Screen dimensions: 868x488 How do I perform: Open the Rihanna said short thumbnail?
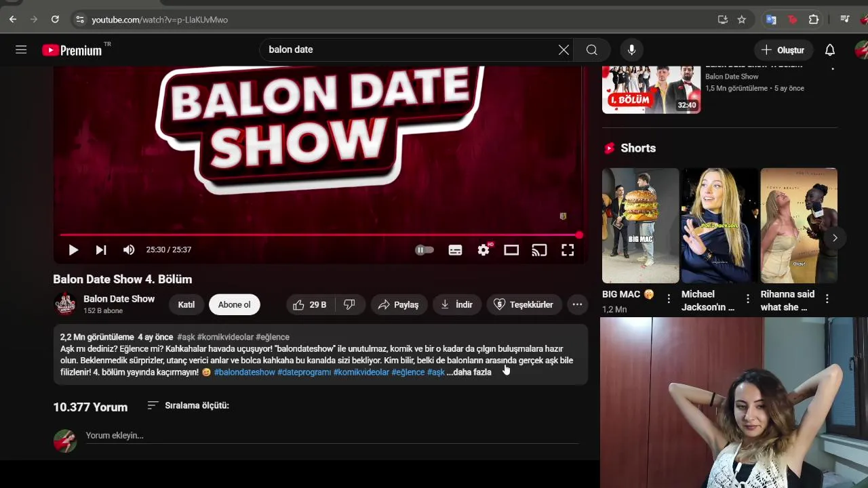(799, 226)
